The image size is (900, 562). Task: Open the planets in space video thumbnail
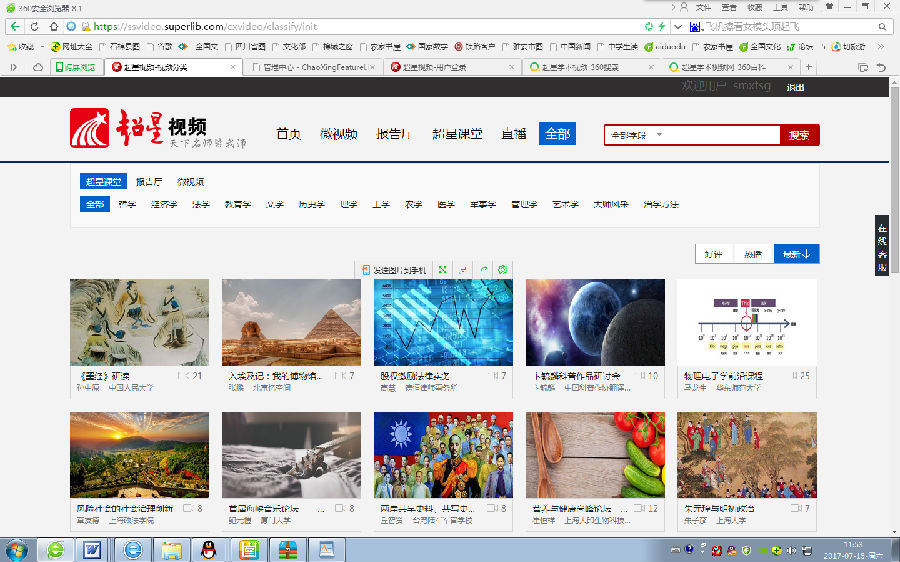(595, 323)
